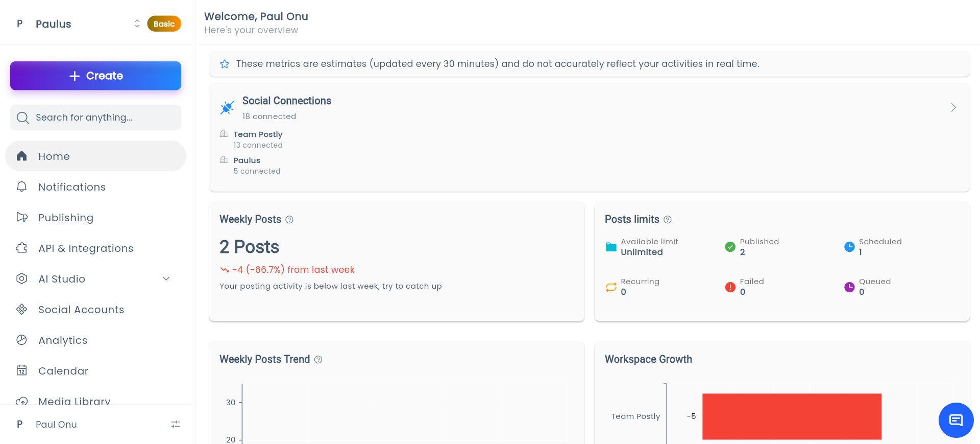980x444 pixels.
Task: Open Notifications bell icon
Action: [x=21, y=186]
